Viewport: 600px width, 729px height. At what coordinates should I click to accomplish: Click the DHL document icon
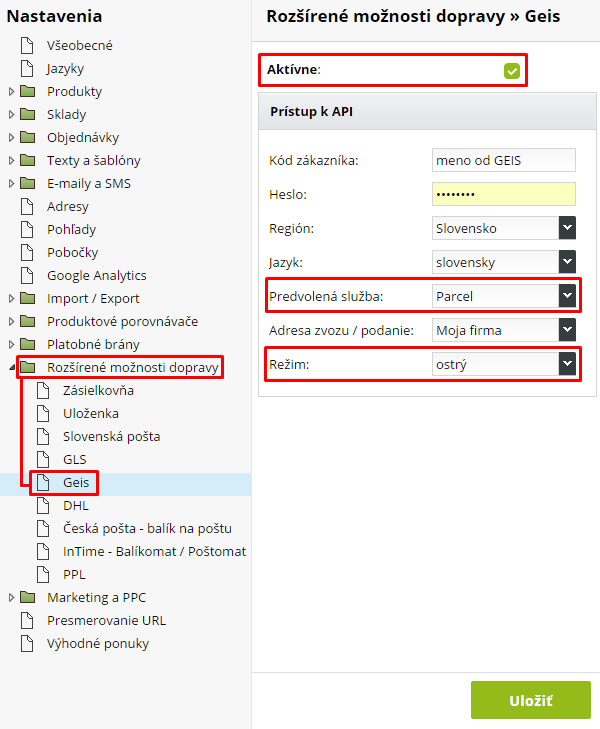coord(44,505)
